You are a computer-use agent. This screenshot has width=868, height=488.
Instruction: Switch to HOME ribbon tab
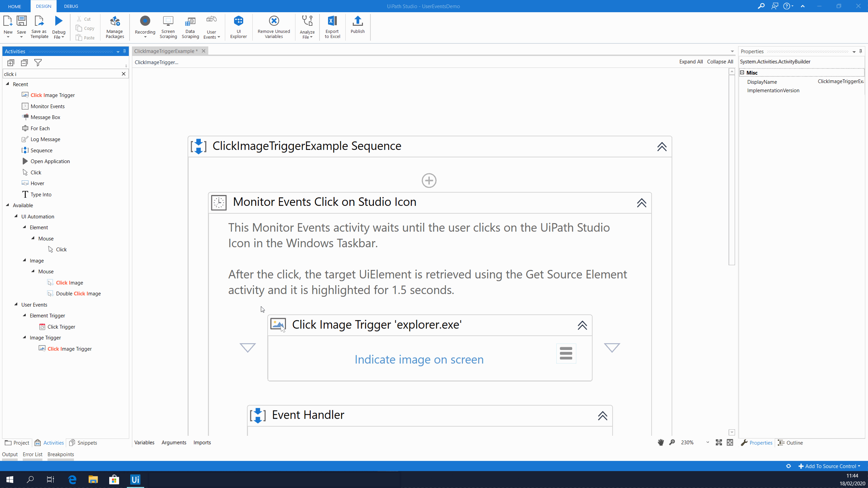tap(15, 6)
